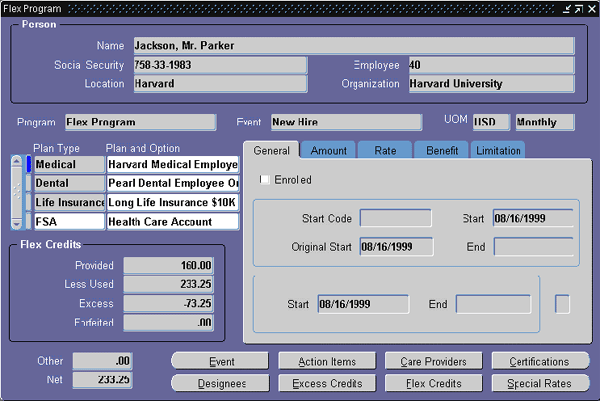Click the Location field Harvard
The width and height of the screenshot is (600, 401).
pos(220,83)
